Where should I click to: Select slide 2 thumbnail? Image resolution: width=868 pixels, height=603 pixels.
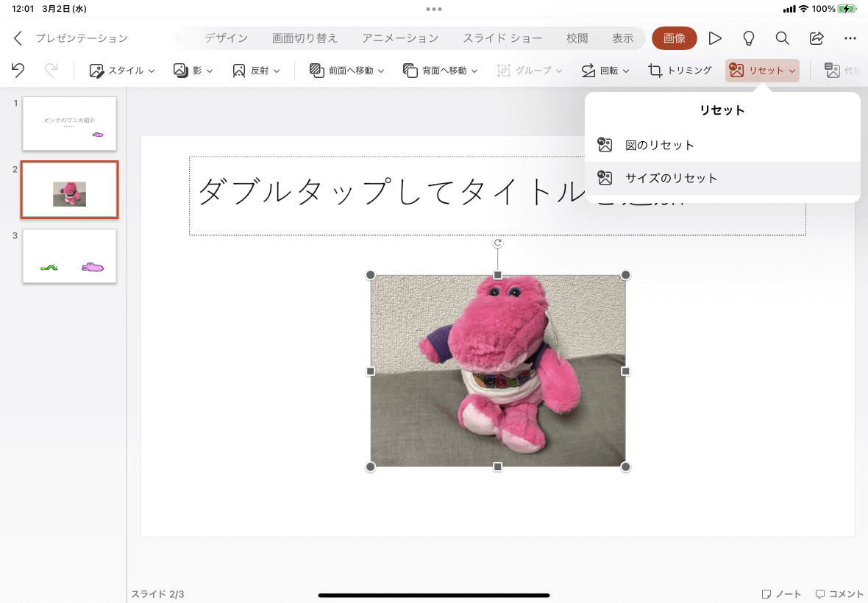click(x=69, y=190)
